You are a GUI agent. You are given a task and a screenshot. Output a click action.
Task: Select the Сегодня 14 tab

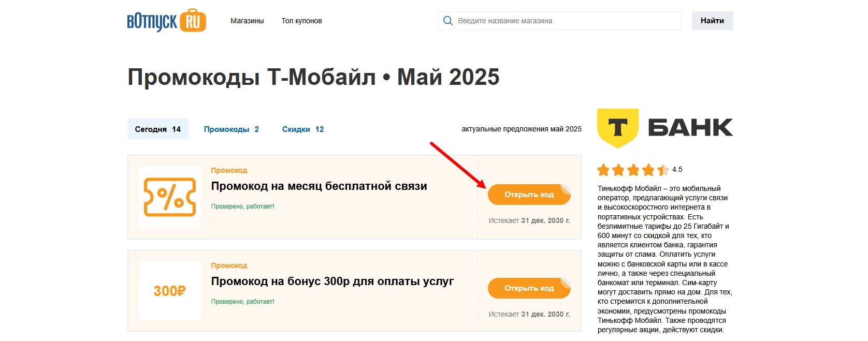[158, 129]
